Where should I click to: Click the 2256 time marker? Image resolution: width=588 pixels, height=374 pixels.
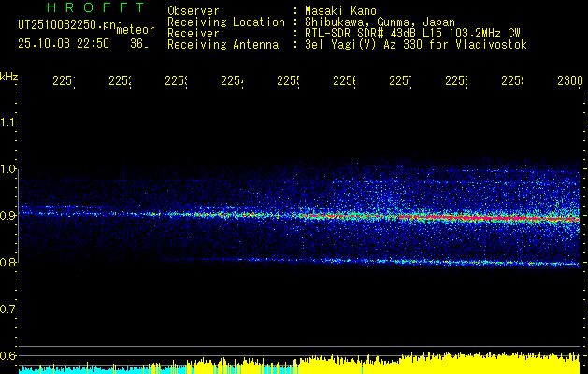coord(345,80)
